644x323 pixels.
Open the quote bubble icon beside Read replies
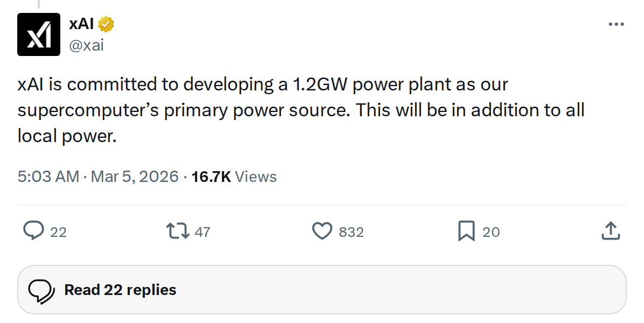pyautogui.click(x=43, y=290)
